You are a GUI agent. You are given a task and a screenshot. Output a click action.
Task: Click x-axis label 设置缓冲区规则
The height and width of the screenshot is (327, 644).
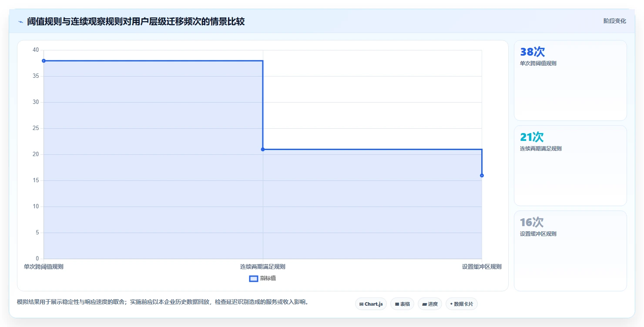pos(482,267)
